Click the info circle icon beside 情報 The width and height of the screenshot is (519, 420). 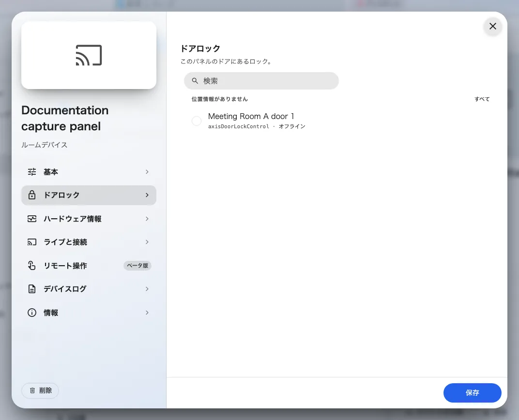(x=32, y=313)
